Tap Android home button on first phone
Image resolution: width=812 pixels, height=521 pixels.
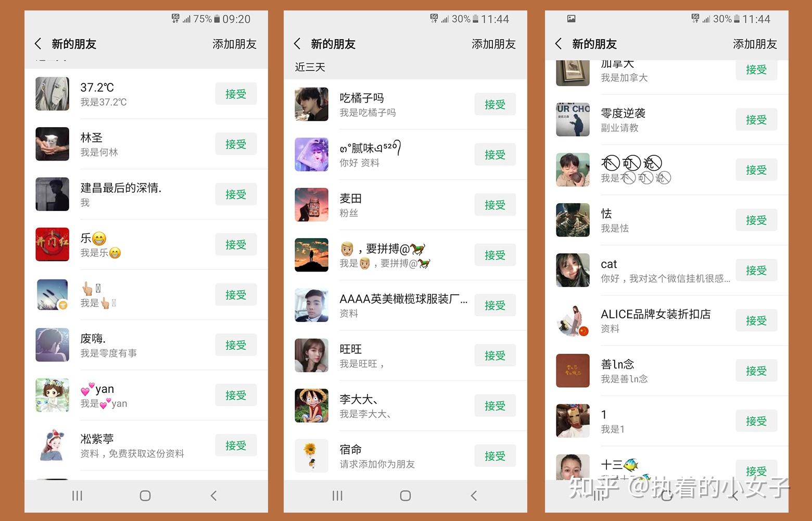pos(145,495)
